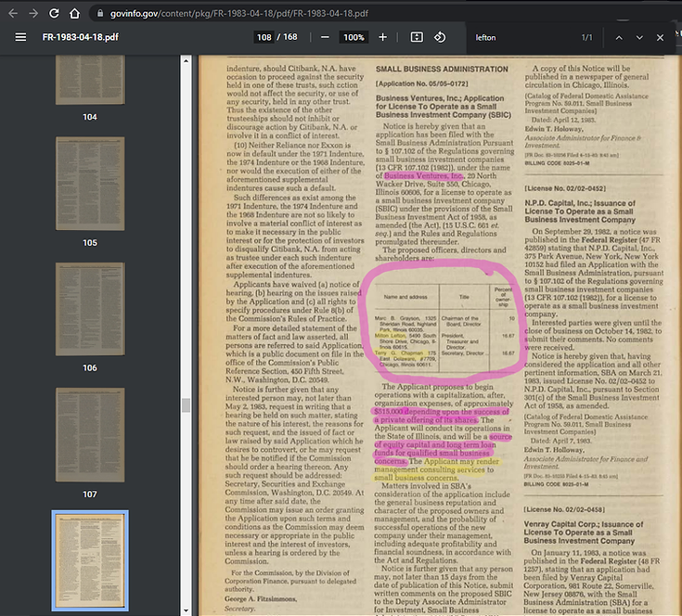Click the govinfo.gov address bar URL

tap(238, 14)
